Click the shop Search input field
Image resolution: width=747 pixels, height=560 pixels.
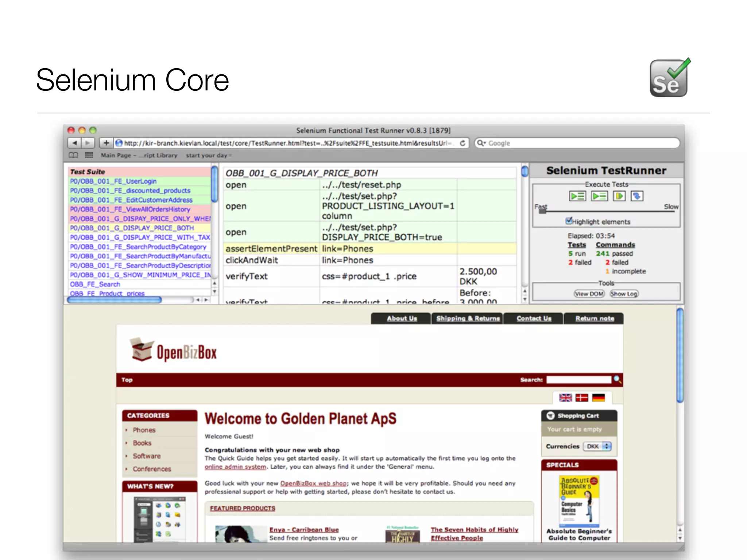pos(578,380)
